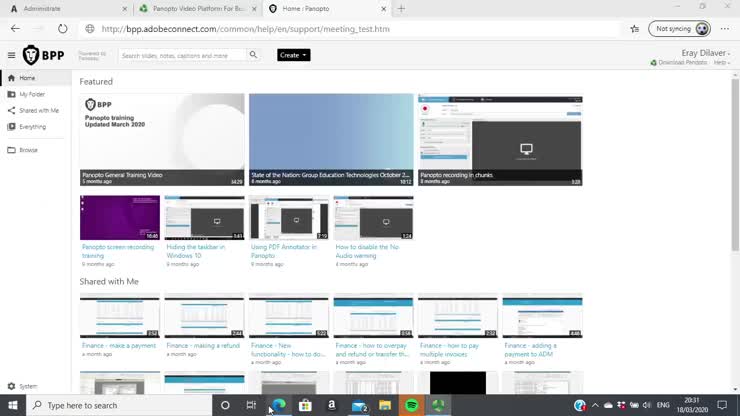Viewport: 740px width, 416px height.
Task: Click the search magnifier icon
Action: pyautogui.click(x=254, y=55)
